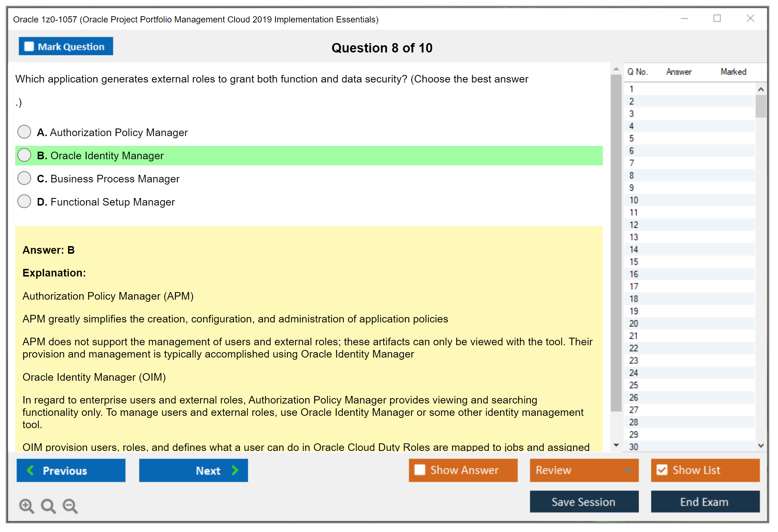Disable the Show List checkbox
This screenshot has width=778, height=532.
point(662,470)
